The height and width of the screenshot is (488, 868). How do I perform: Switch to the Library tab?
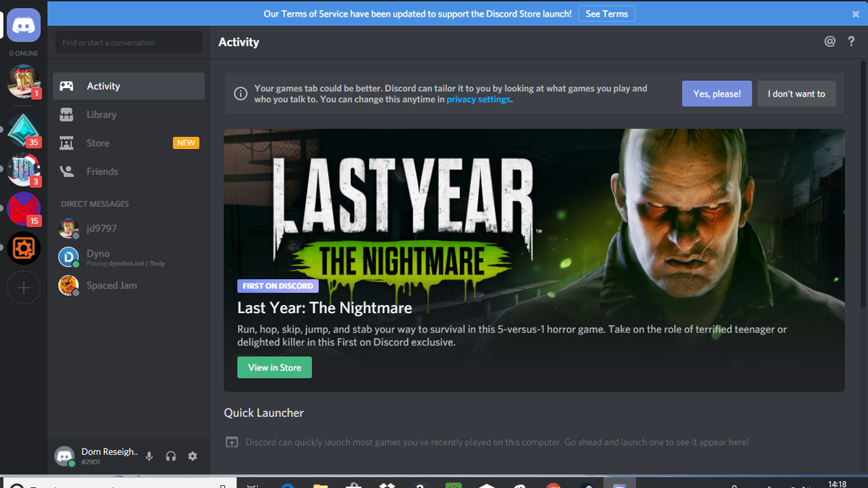[x=103, y=114]
